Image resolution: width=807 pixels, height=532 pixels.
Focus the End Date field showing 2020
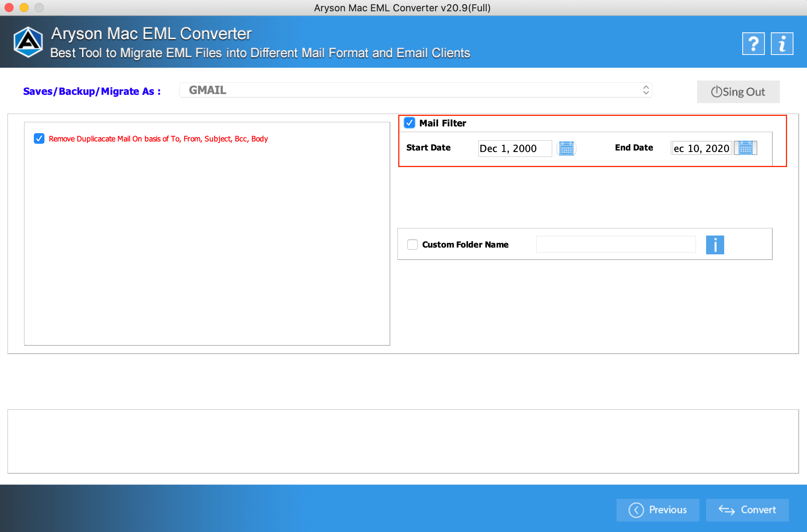tap(701, 148)
